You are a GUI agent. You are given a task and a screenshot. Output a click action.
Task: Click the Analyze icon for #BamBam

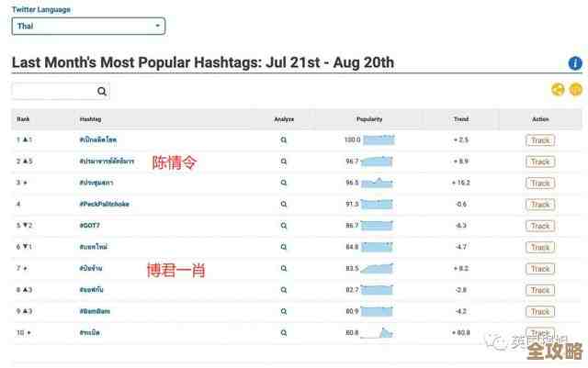click(x=284, y=311)
